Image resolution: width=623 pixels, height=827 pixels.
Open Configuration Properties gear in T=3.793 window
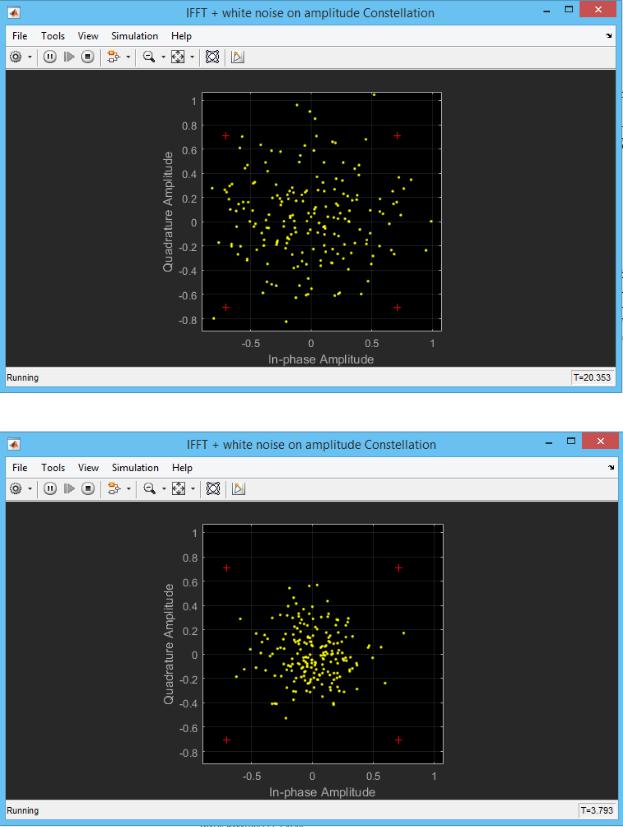coord(16,489)
